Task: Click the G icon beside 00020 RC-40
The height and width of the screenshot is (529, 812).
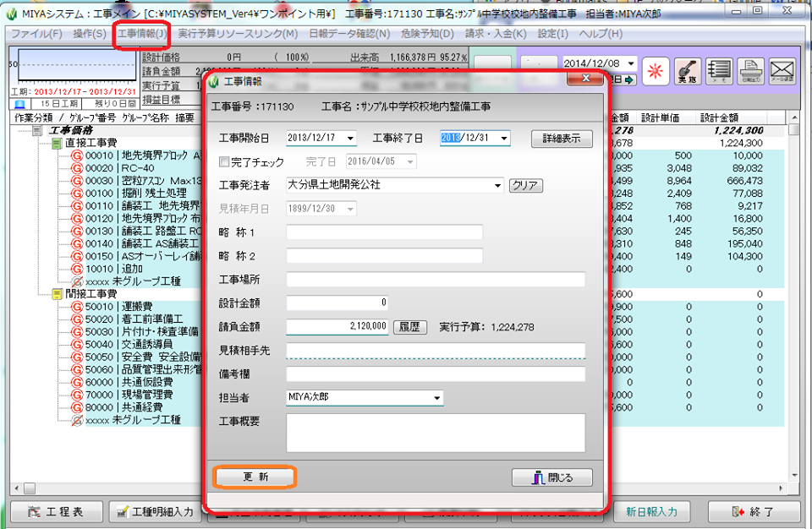Action: click(x=77, y=167)
